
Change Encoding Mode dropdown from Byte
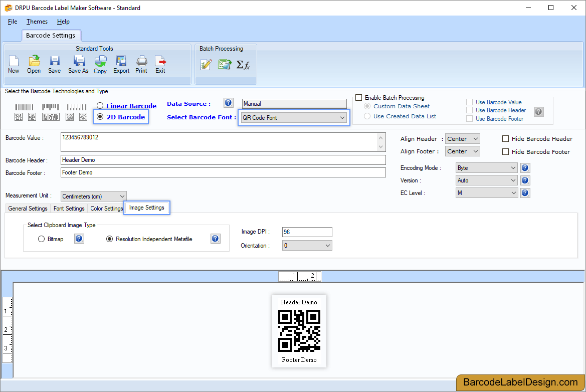(513, 167)
